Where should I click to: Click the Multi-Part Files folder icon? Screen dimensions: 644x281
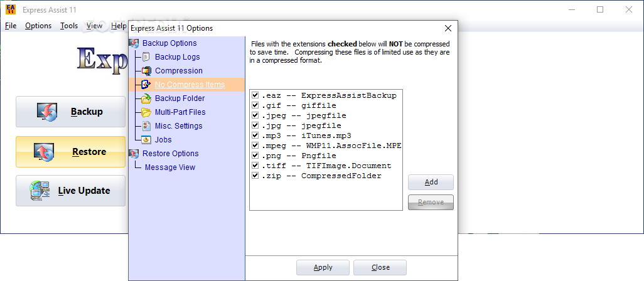pos(146,112)
